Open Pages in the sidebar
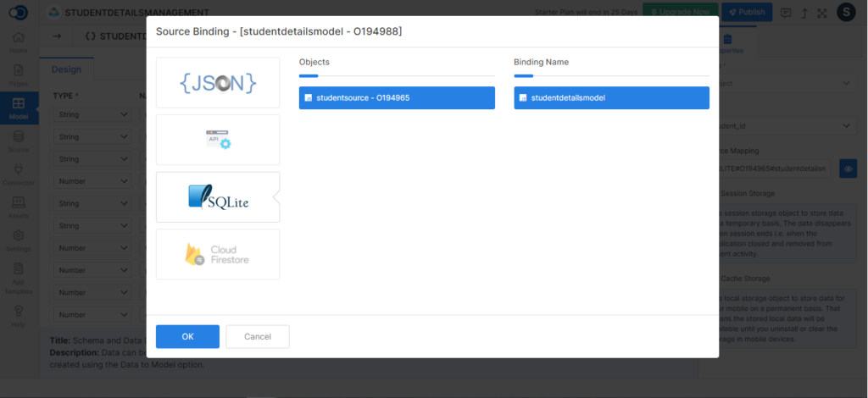The width and height of the screenshot is (868, 398). pos(19,75)
